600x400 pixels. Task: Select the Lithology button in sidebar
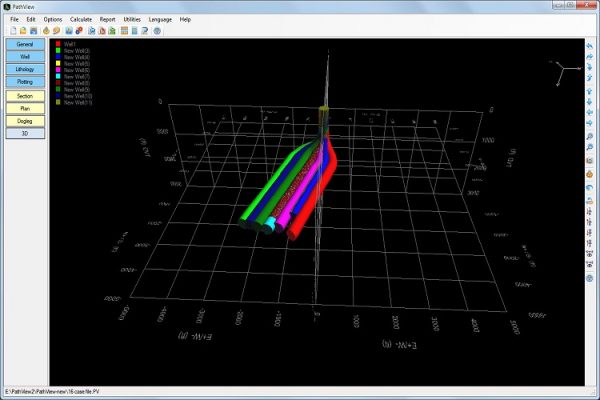tap(25, 69)
